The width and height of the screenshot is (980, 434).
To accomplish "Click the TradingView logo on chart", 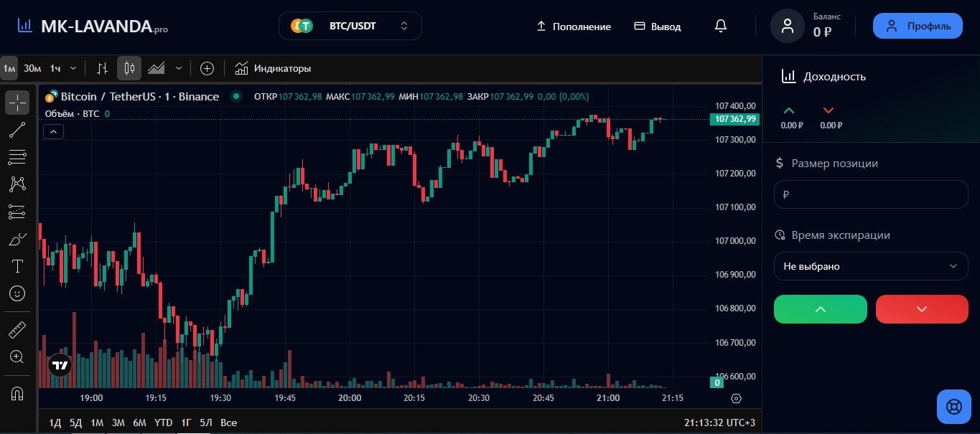I will point(60,365).
